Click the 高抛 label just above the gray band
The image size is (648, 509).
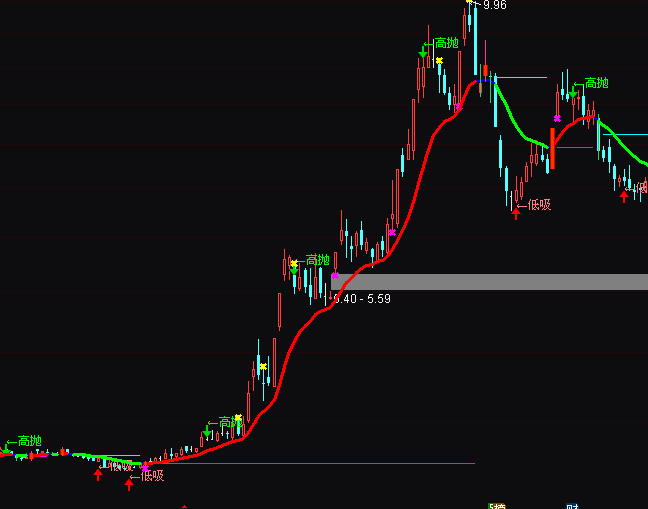tap(318, 260)
